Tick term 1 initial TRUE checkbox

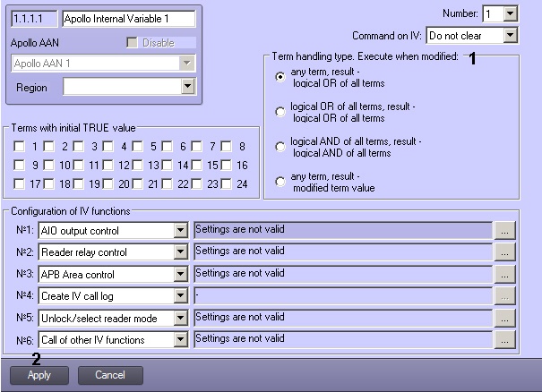19,146
